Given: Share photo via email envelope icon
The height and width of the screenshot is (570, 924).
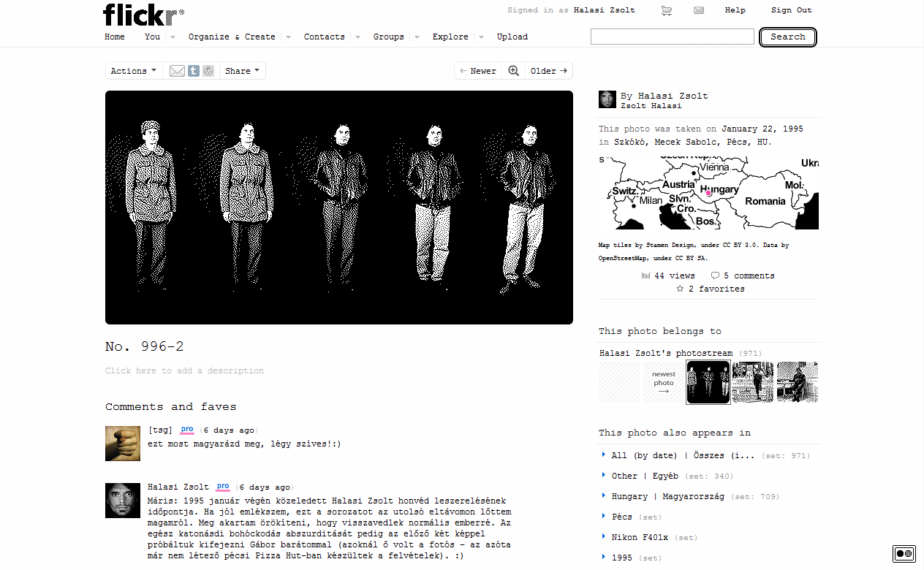Looking at the screenshot, I should [x=176, y=70].
